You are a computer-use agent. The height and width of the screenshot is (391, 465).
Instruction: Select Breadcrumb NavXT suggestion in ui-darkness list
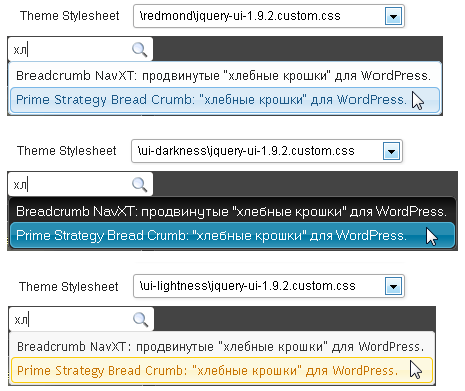point(232,211)
